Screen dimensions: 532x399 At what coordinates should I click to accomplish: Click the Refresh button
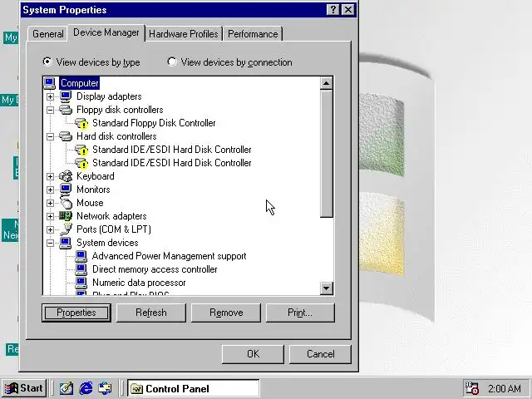(x=151, y=313)
